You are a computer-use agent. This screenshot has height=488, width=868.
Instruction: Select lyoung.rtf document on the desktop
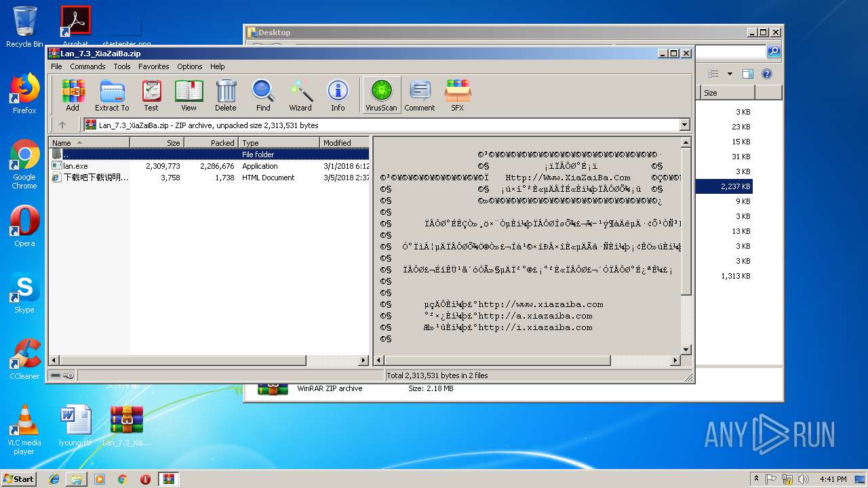coord(75,426)
